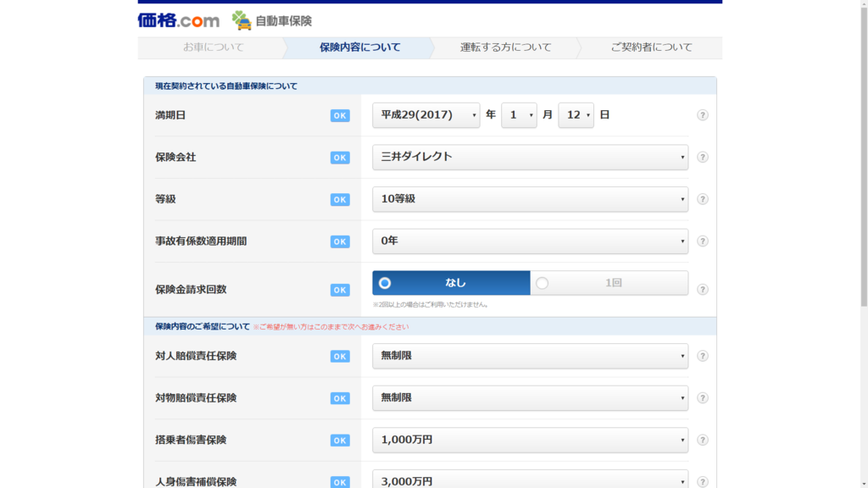Click 保険内容のご希望について heading
The width and height of the screenshot is (868, 488).
(x=202, y=326)
